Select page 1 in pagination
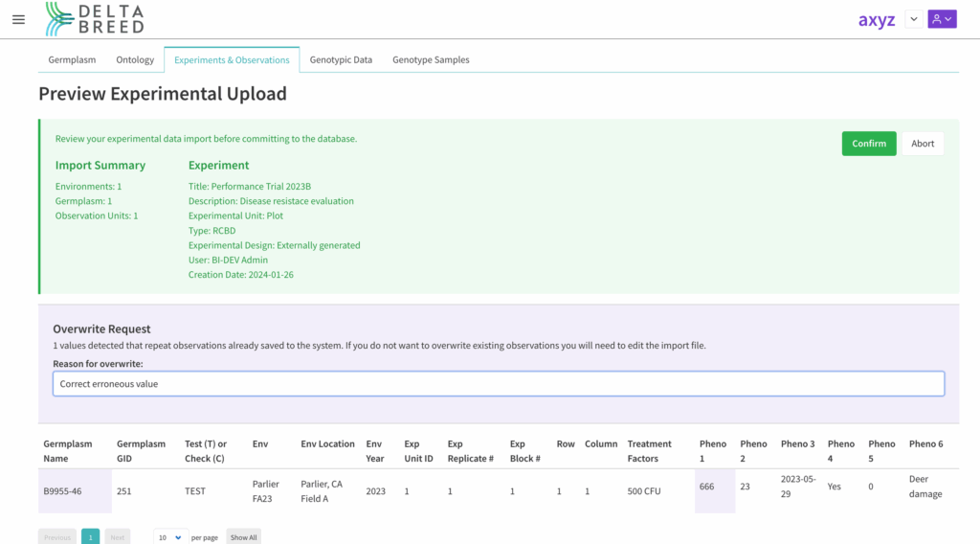980x544 pixels. (90, 537)
